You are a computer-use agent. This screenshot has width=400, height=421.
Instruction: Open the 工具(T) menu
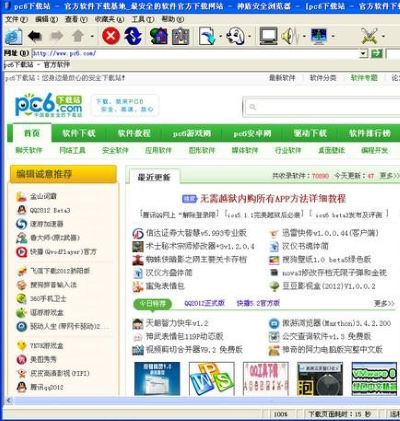143,19
